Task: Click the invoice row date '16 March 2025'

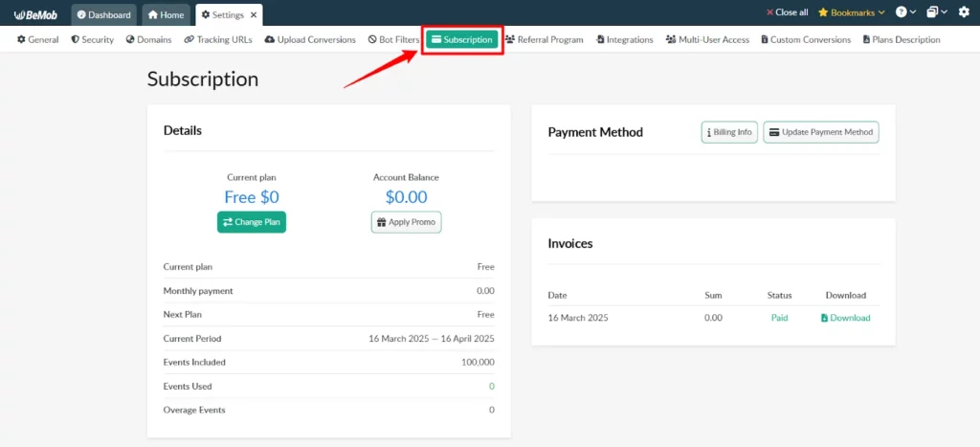Action: point(578,318)
